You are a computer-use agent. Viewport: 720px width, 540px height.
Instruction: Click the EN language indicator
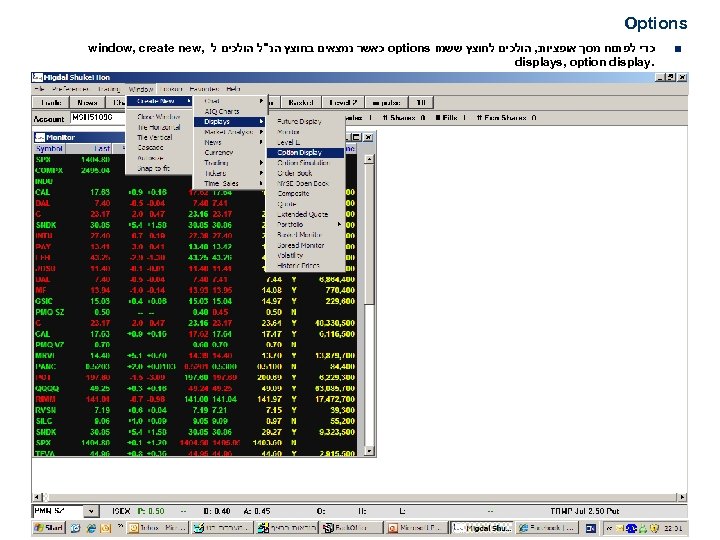(x=591, y=529)
